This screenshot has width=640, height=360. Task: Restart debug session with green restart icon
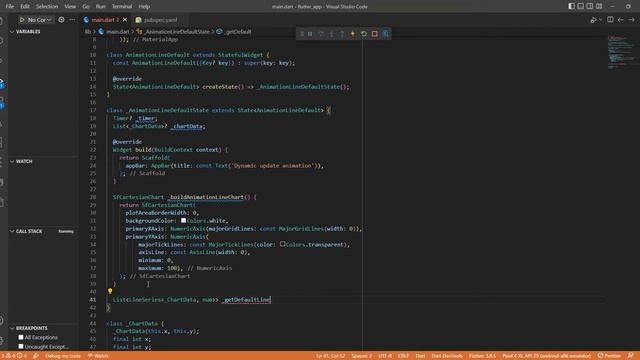pos(364,34)
